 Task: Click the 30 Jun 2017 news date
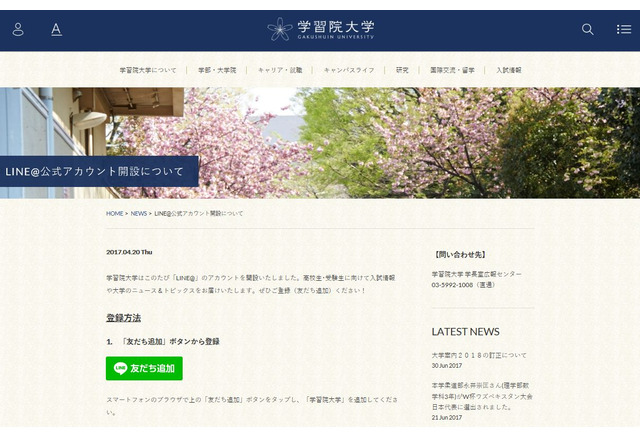(x=447, y=366)
